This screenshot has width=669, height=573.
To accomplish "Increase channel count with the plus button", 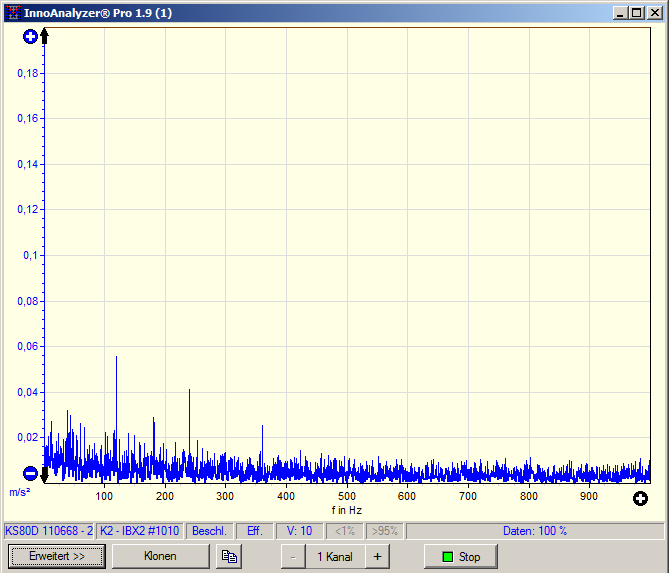I will tap(377, 557).
